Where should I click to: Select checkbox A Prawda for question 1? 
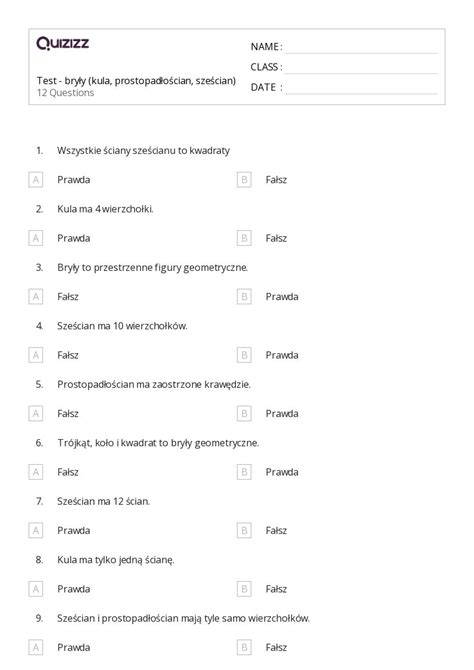tap(35, 180)
